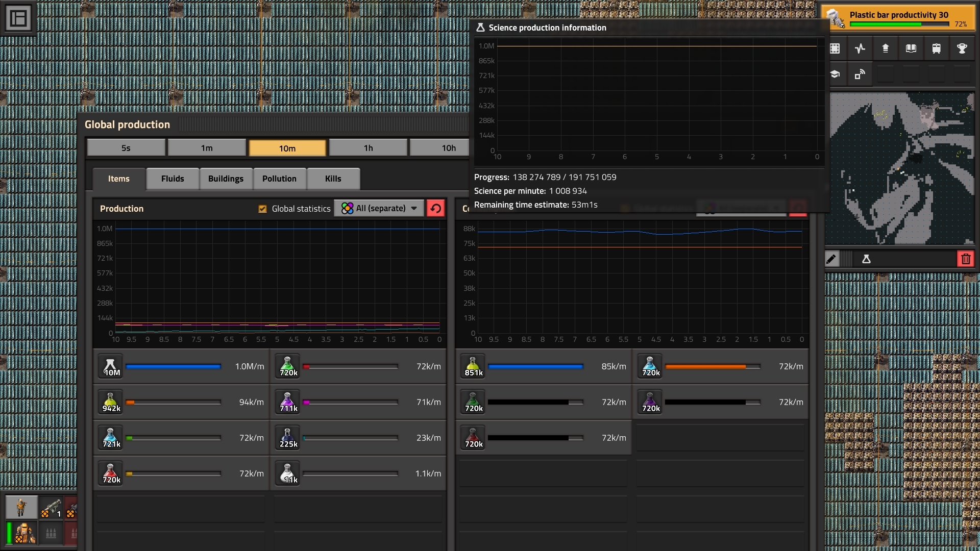Select red automation science pack 720k in Production
The image size is (980, 551).
[111, 473]
